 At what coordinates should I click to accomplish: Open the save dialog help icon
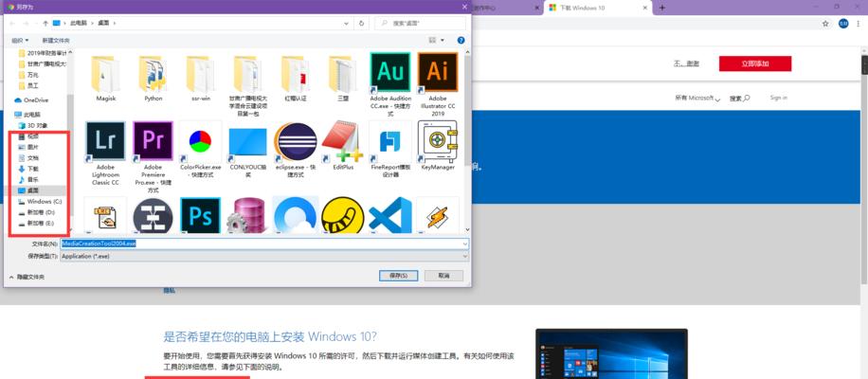coord(461,41)
